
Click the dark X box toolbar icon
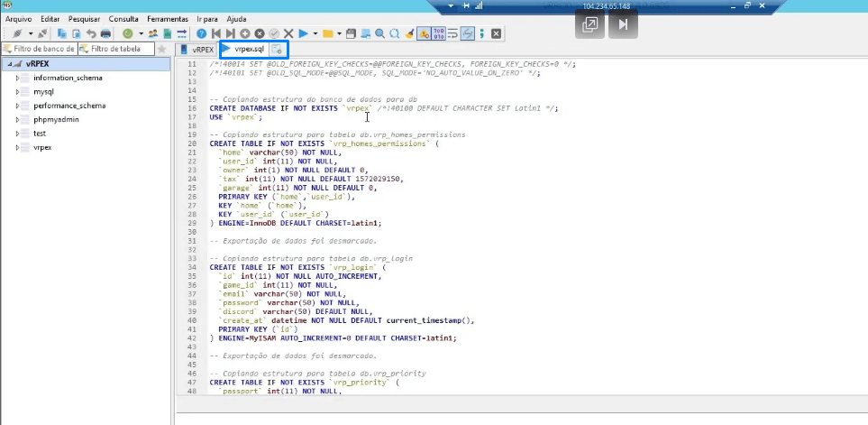[x=496, y=33]
